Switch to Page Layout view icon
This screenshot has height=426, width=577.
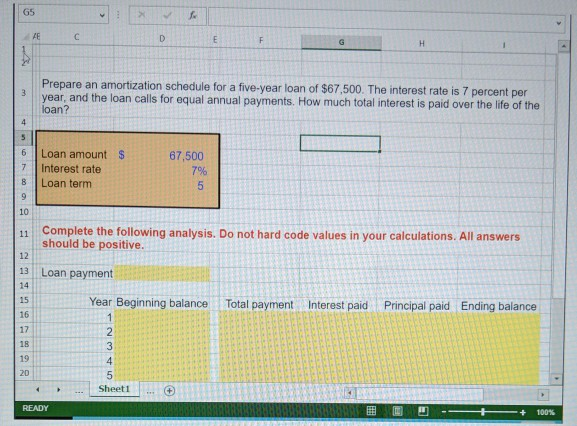click(397, 411)
